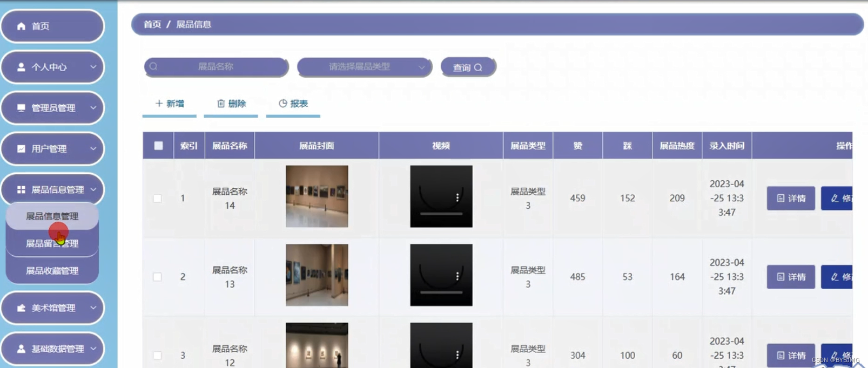Screen dimensions: 868x368
Task: Check the checkbox for row 2 展品名称13
Action: [157, 277]
